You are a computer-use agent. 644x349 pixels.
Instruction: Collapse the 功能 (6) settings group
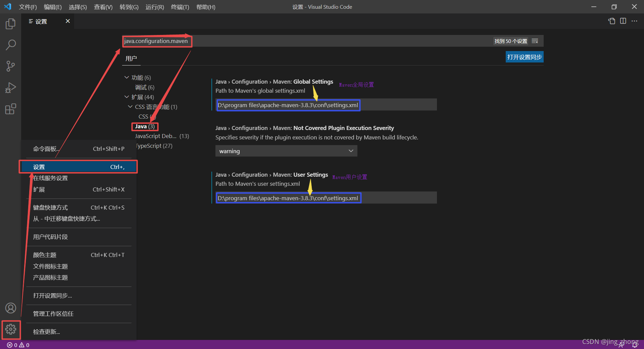click(x=127, y=78)
